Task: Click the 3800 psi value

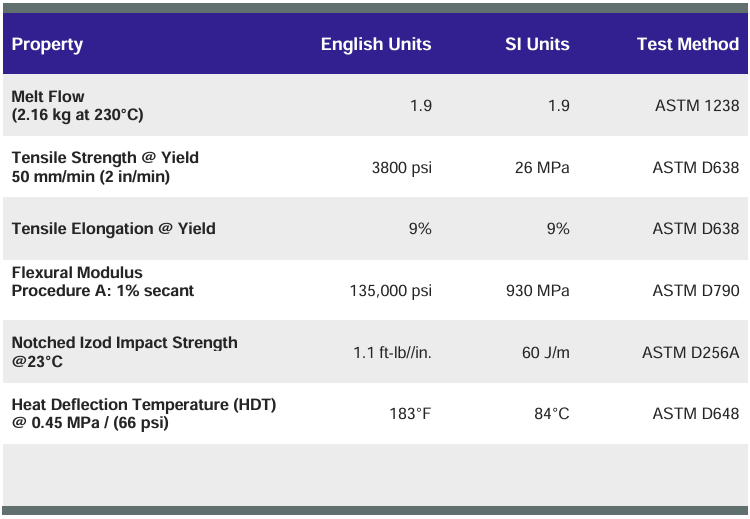Action: click(401, 167)
